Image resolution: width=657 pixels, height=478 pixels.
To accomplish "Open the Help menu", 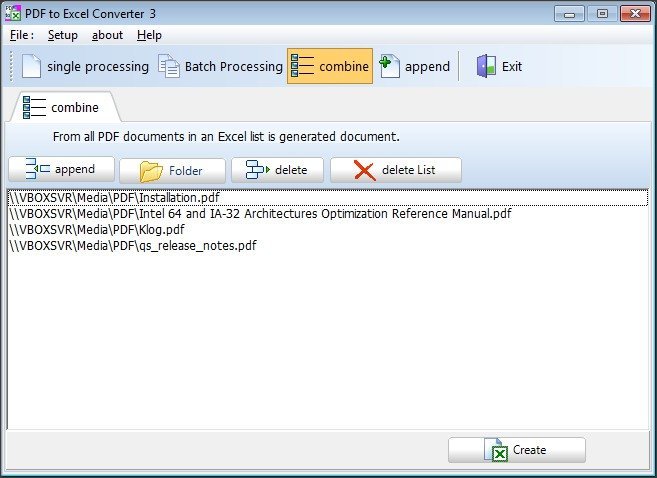I will (x=149, y=35).
